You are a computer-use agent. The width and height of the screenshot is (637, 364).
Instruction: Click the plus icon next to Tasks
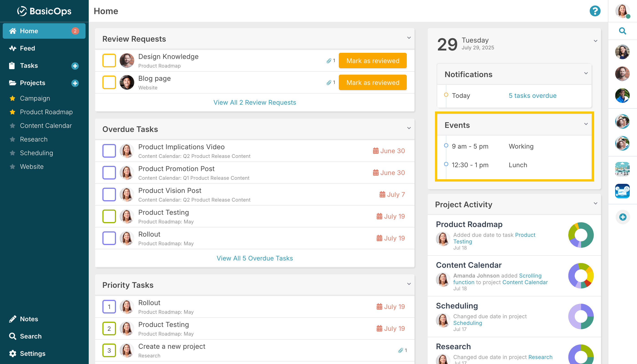tap(75, 66)
